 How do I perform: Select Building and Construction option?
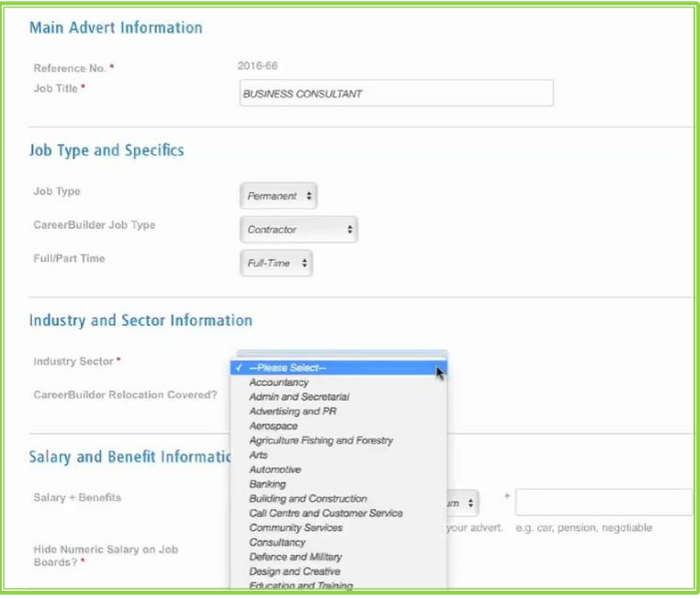tap(308, 499)
